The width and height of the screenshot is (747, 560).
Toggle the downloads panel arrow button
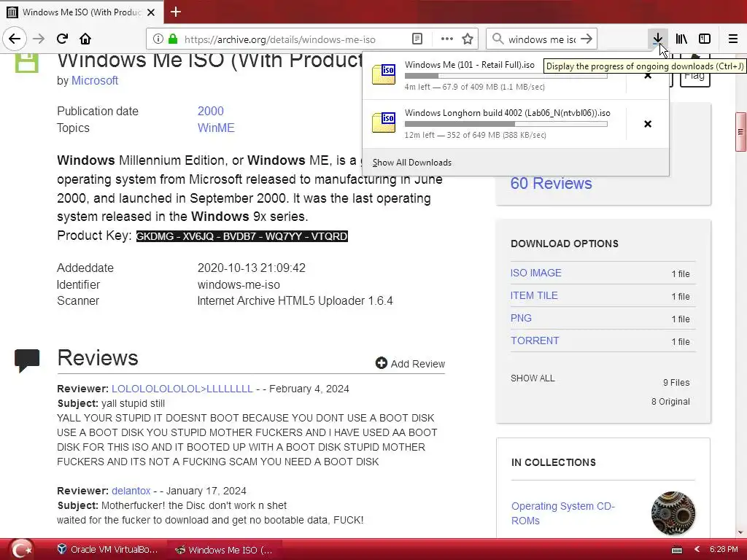657,39
